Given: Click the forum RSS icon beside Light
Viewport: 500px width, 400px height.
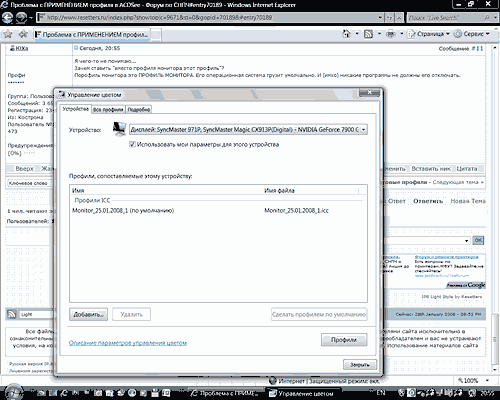Looking at the screenshot, I should (x=12, y=314).
